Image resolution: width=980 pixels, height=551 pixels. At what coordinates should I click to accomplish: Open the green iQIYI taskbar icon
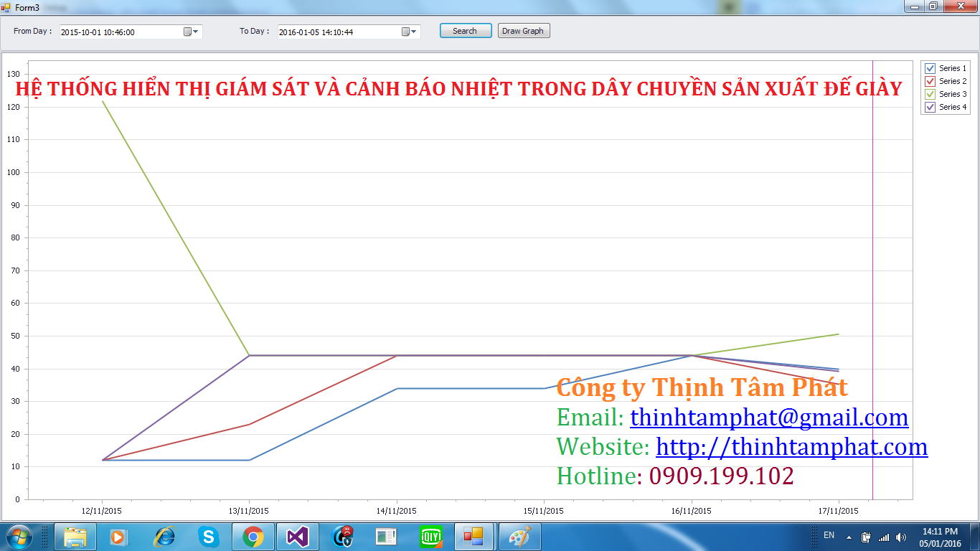tap(430, 536)
